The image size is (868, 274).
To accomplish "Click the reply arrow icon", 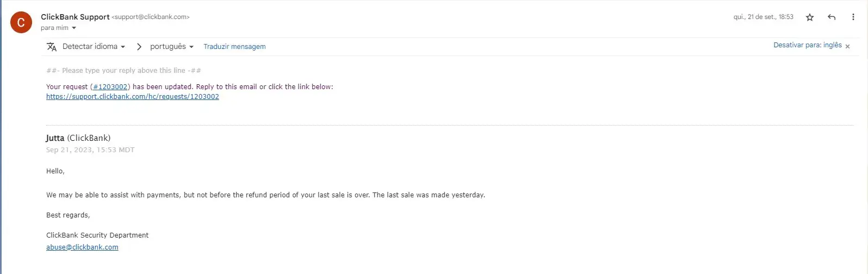I will click(832, 17).
